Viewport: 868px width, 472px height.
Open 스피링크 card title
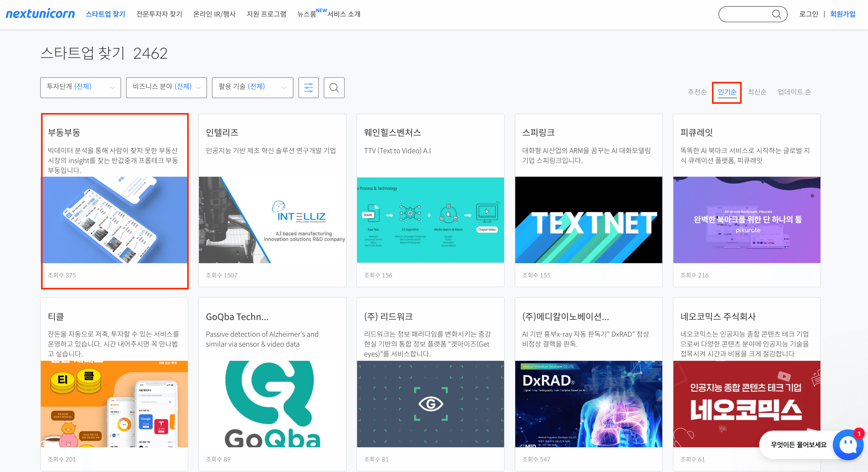point(538,133)
